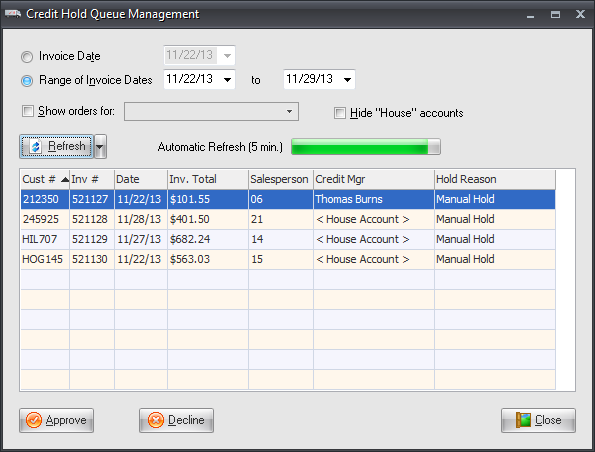
Task: Tick Hide "House" accounts checkbox
Action: 340,113
